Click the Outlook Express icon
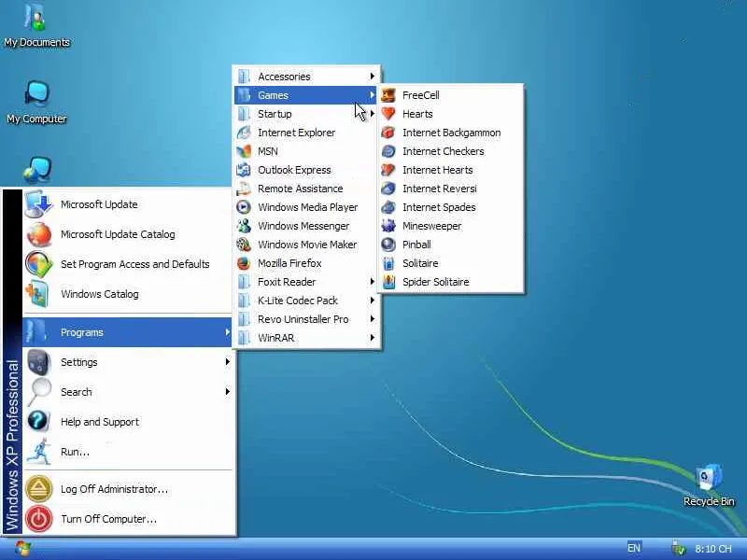747x560 pixels. click(244, 170)
